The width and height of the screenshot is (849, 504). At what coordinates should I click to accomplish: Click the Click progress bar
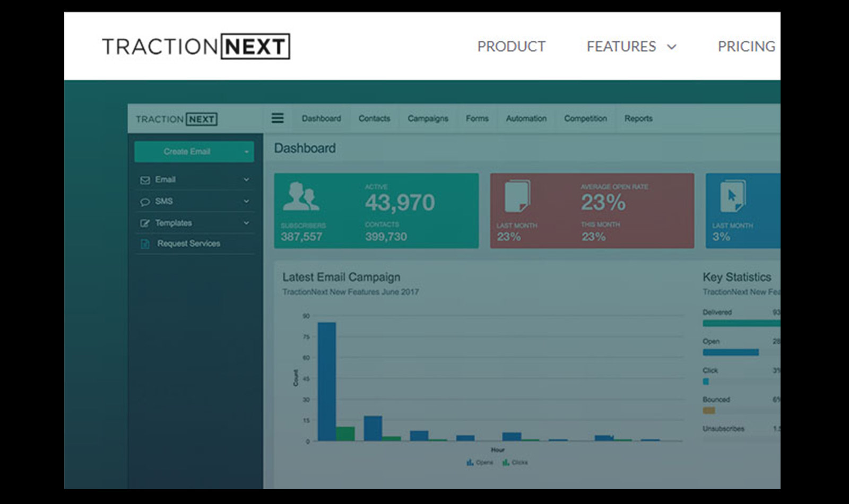click(706, 381)
